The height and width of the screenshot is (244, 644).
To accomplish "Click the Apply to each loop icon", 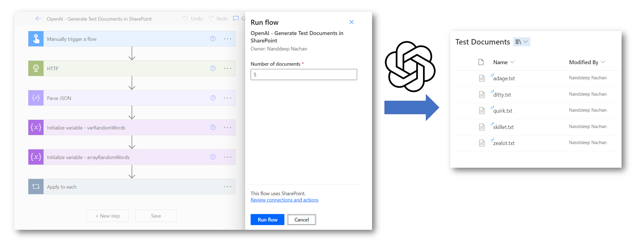I will pyautogui.click(x=36, y=187).
